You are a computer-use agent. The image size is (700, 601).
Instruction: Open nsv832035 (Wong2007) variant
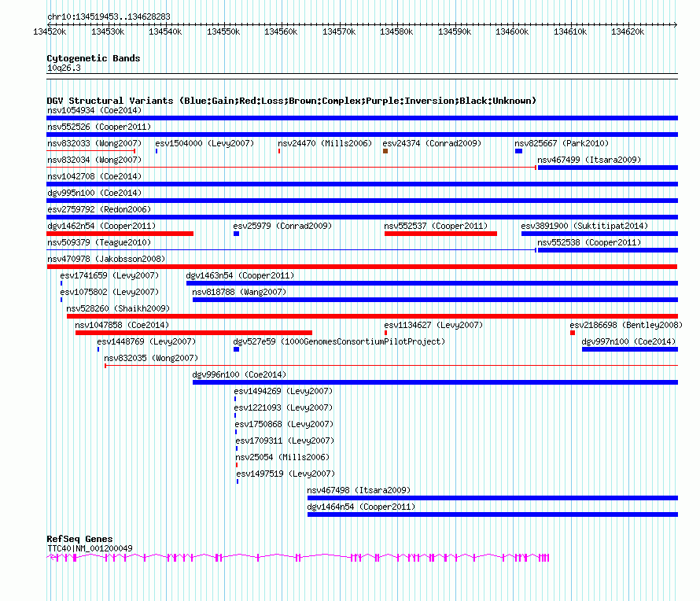(x=151, y=358)
